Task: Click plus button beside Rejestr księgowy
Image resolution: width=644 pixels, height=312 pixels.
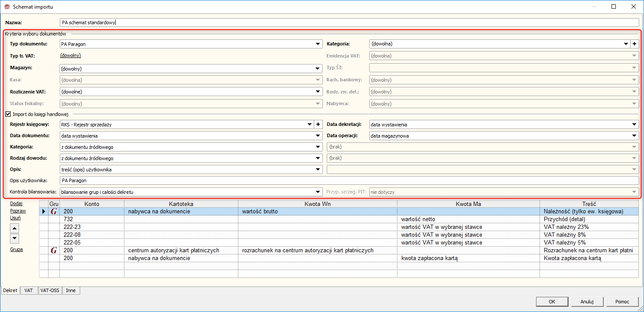Action: tap(318, 124)
